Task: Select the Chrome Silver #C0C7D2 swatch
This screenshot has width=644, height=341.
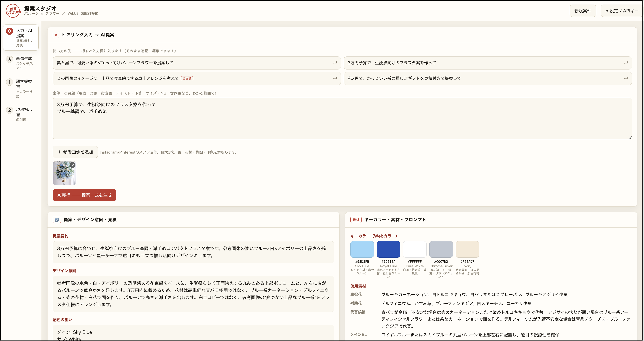Action: (441, 249)
